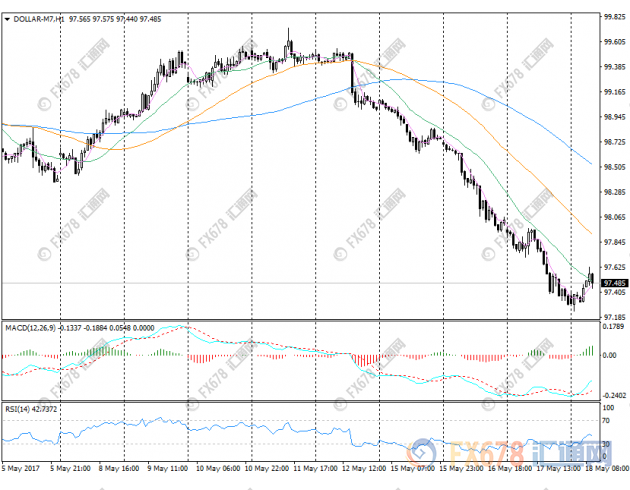Select the 15 May 07:00 time label
Viewport: 630px width, 490px height.
[x=413, y=468]
